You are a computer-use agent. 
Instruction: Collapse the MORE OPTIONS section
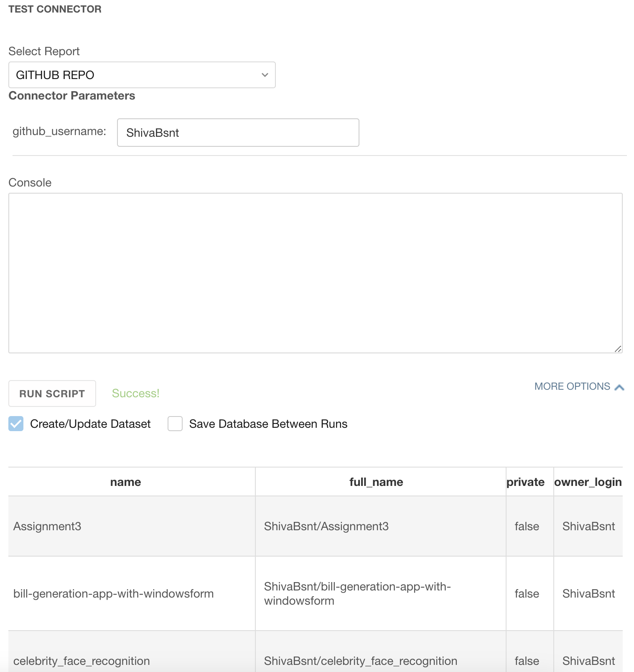[572, 386]
